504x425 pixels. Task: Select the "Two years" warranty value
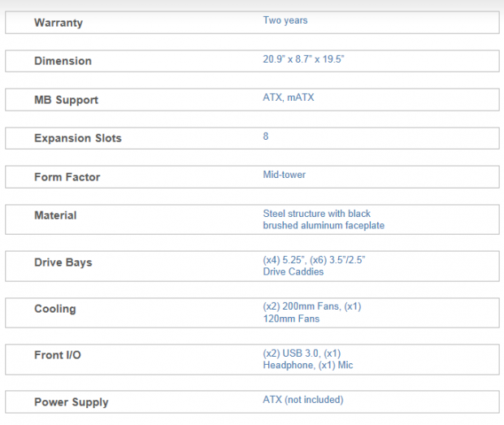pos(285,20)
